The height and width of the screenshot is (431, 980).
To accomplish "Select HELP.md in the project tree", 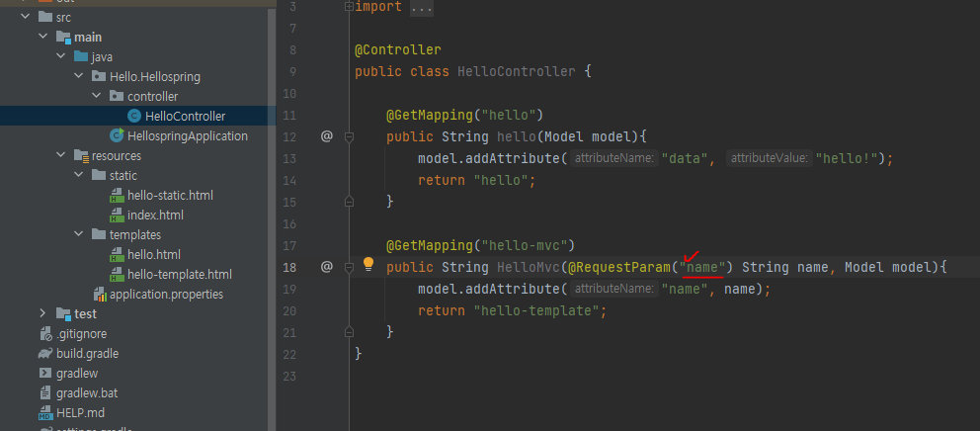I will [x=81, y=413].
